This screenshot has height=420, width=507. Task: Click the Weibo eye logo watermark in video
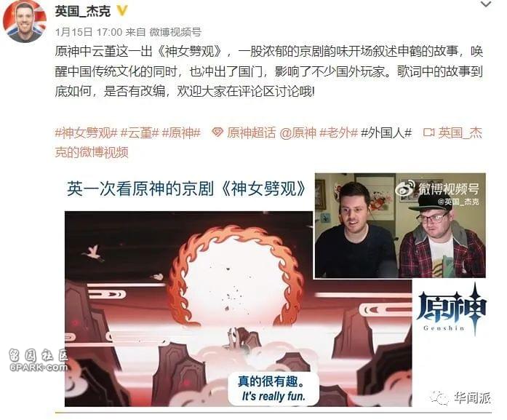405,189
